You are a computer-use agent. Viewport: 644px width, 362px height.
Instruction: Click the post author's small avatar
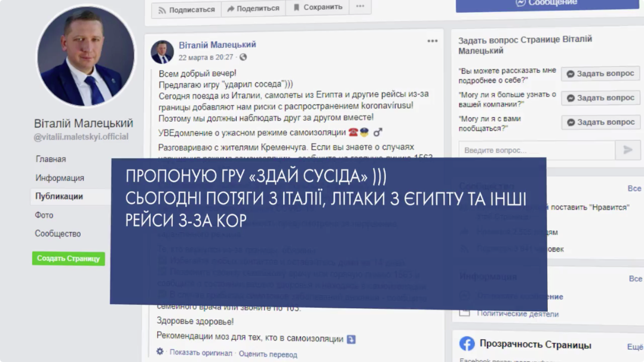pyautogui.click(x=162, y=52)
